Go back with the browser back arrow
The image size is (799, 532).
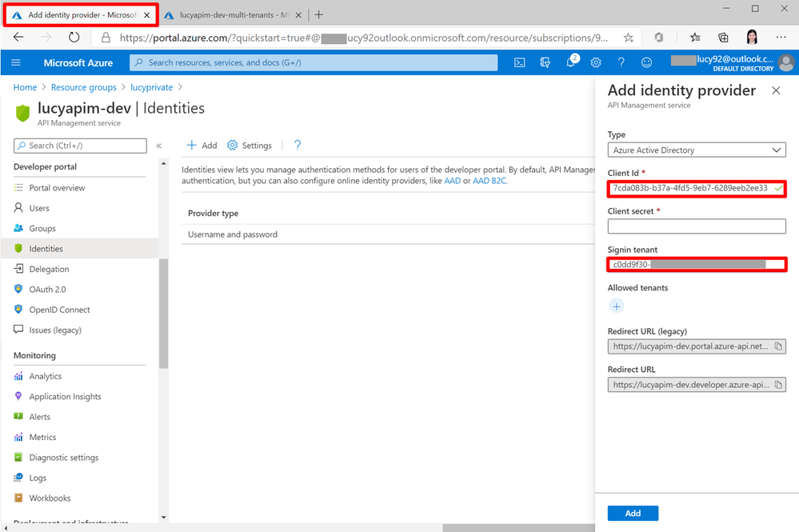(x=18, y=37)
